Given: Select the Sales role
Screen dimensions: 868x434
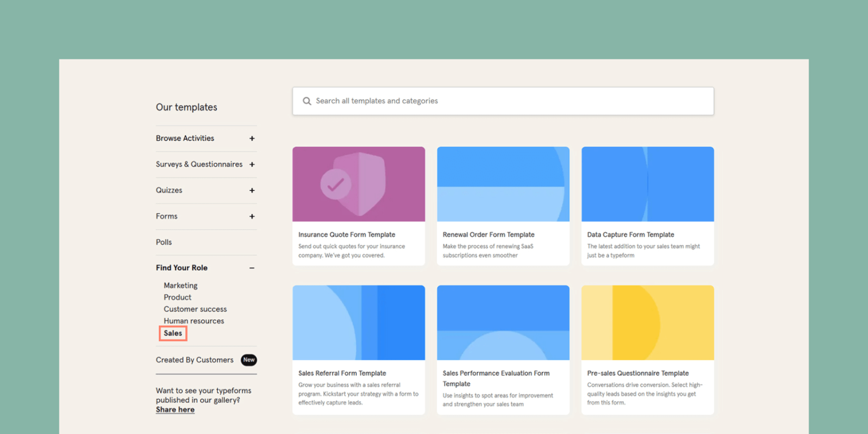Looking at the screenshot, I should [x=173, y=333].
